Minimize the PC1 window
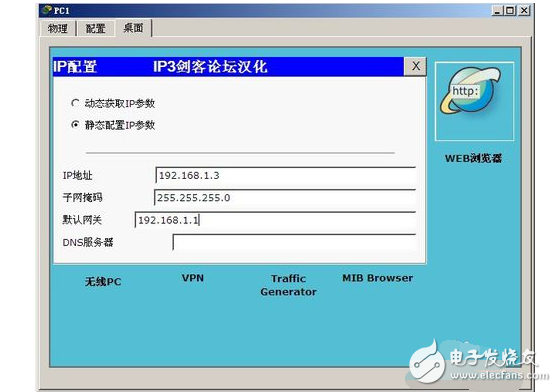The image size is (557, 392). 497,11
